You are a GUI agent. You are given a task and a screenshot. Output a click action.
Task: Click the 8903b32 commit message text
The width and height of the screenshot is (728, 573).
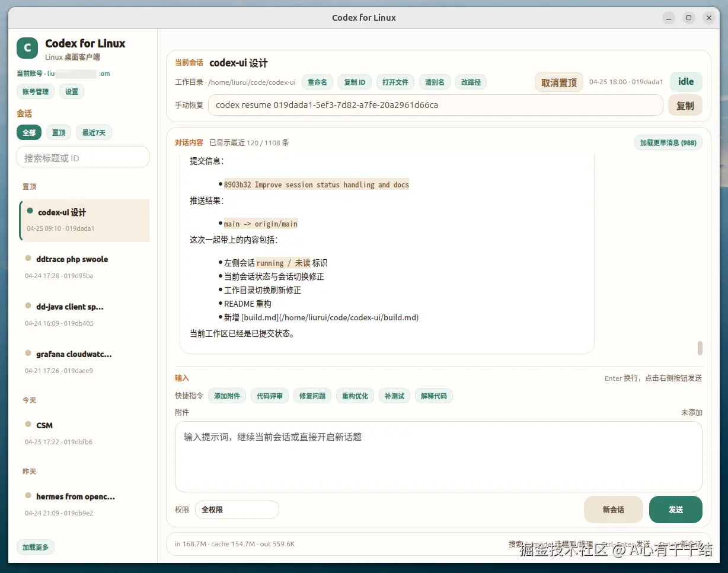point(317,184)
